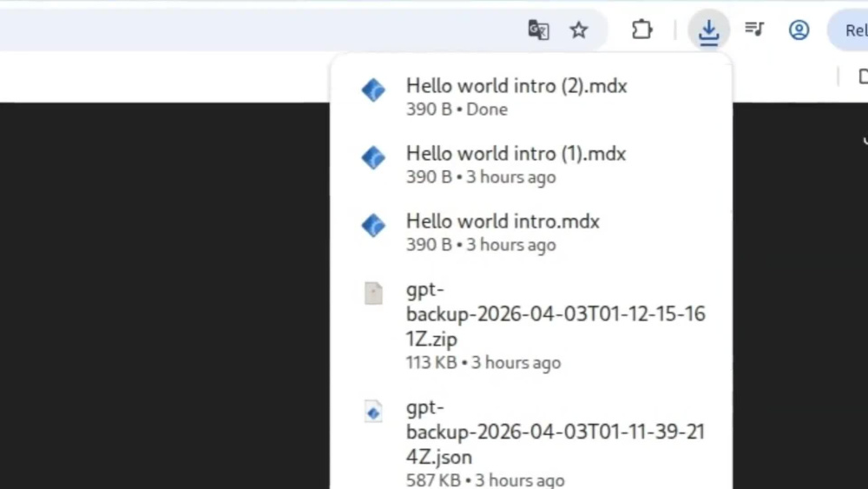The height and width of the screenshot is (489, 868).
Task: Open the Extensions puzzle icon
Action: [641, 30]
